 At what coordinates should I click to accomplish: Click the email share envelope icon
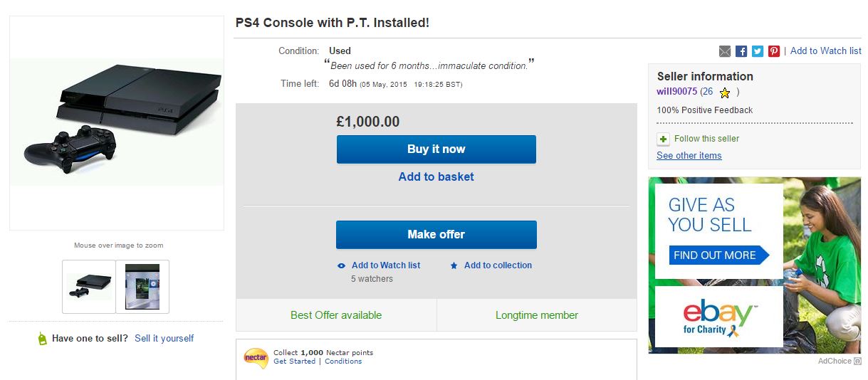725,51
